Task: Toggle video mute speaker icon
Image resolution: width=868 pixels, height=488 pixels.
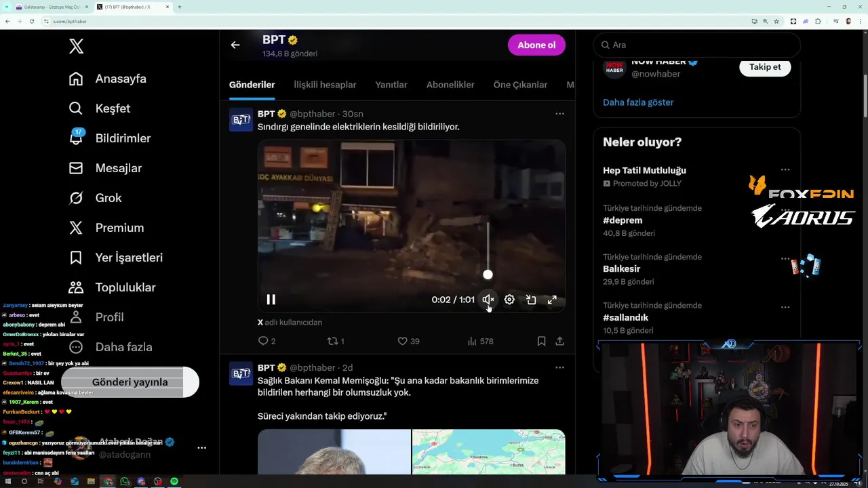Action: 488,300
